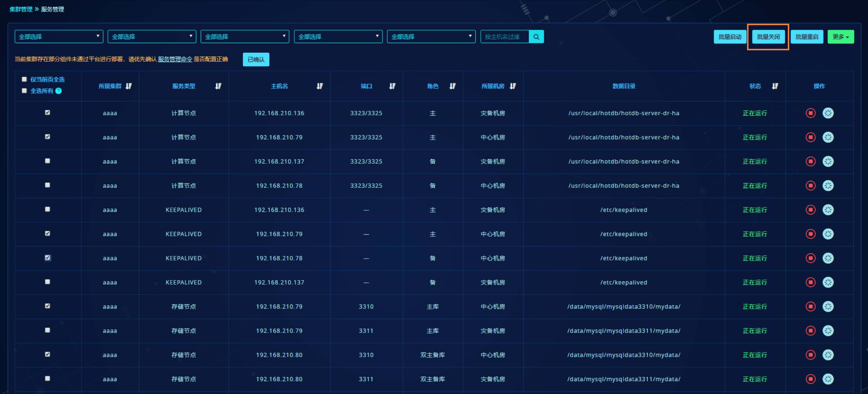Sort table by 主机名 column icon
868x394 pixels.
coord(319,86)
